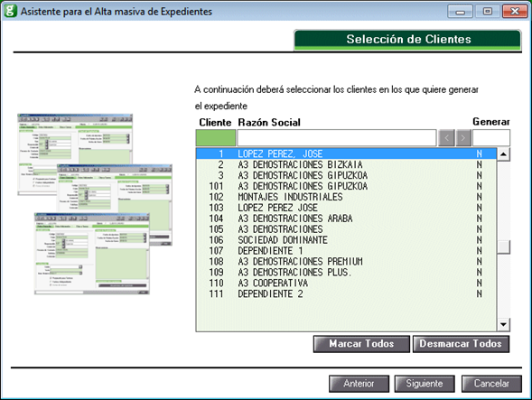Click the Generar input field
The image size is (532, 400).
pos(491,138)
